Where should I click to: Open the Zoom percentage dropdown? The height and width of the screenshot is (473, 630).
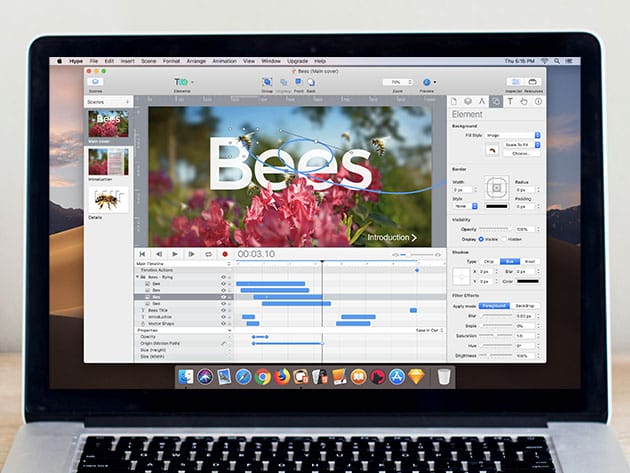[x=399, y=82]
